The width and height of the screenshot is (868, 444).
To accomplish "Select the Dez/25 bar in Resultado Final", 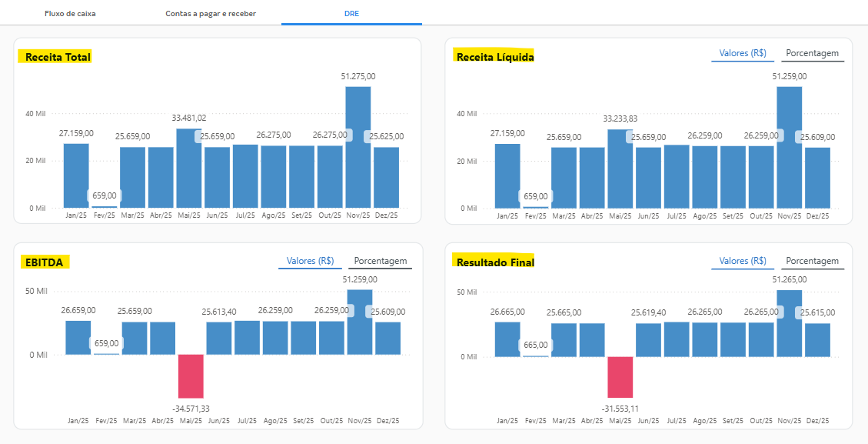I will [x=817, y=340].
